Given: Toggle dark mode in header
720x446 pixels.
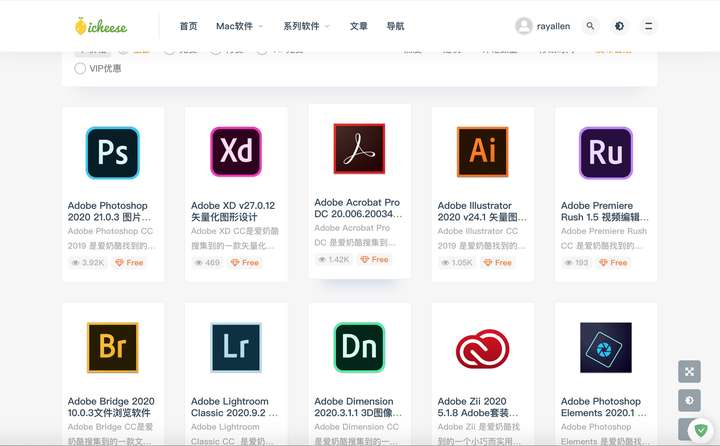Looking at the screenshot, I should pos(619,26).
